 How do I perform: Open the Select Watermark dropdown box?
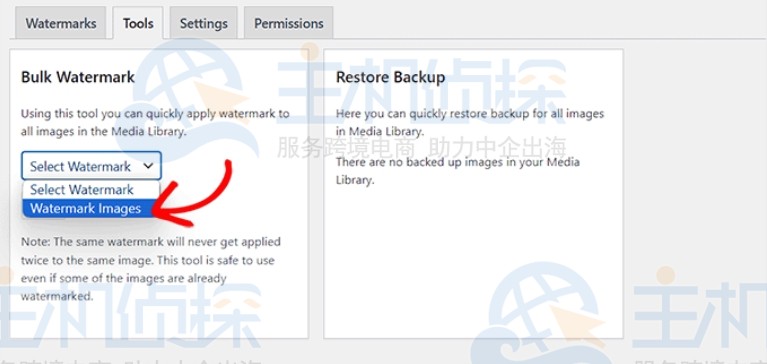point(91,166)
